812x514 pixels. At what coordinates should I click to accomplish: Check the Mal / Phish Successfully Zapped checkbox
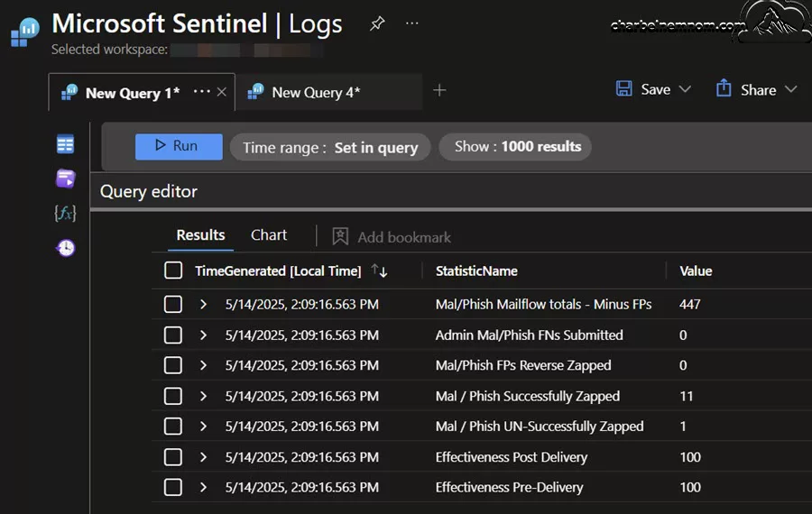click(x=173, y=396)
